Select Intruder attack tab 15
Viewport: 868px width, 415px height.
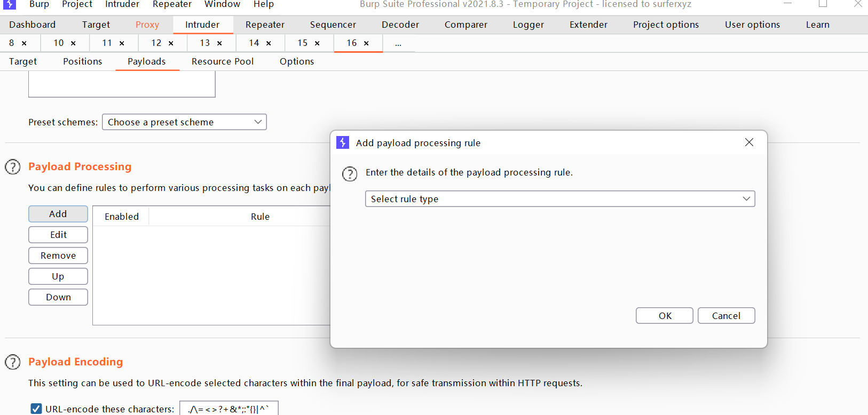(303, 43)
